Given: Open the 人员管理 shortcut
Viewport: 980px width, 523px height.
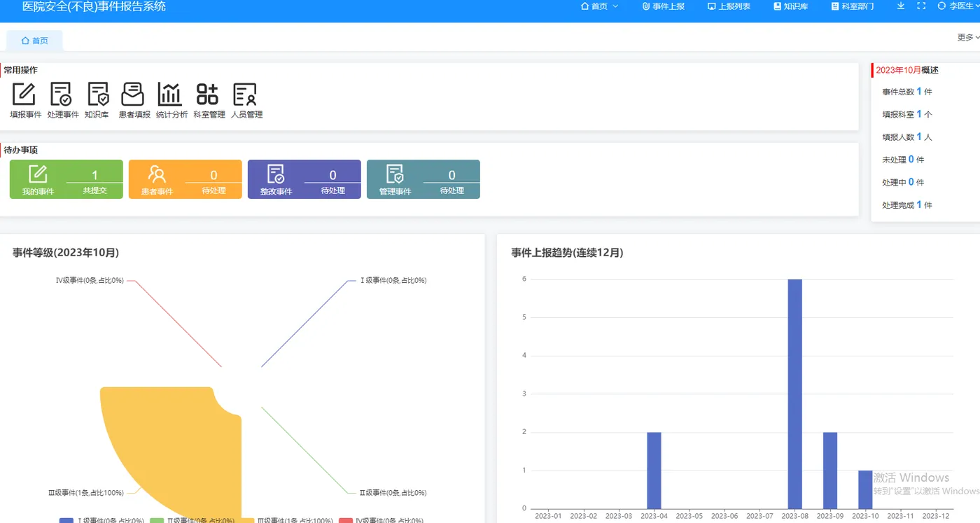Looking at the screenshot, I should (x=246, y=101).
